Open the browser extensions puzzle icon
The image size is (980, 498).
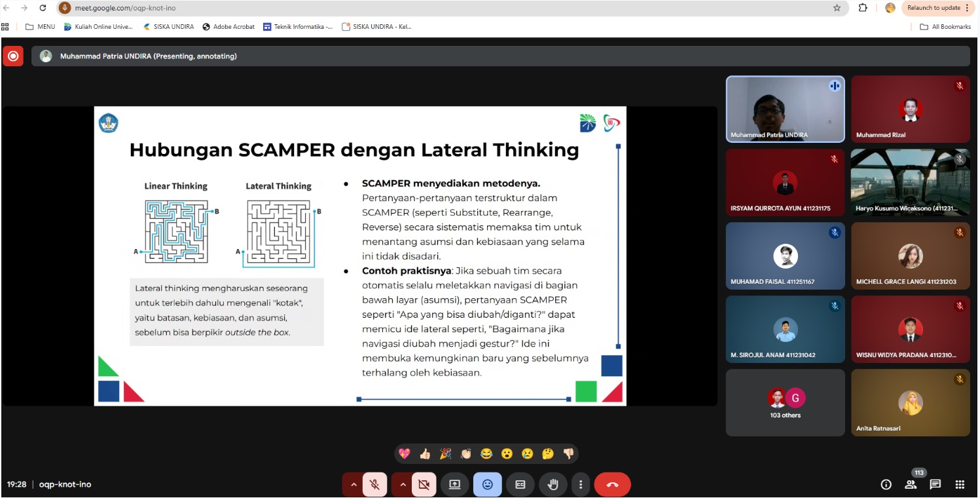point(863,8)
